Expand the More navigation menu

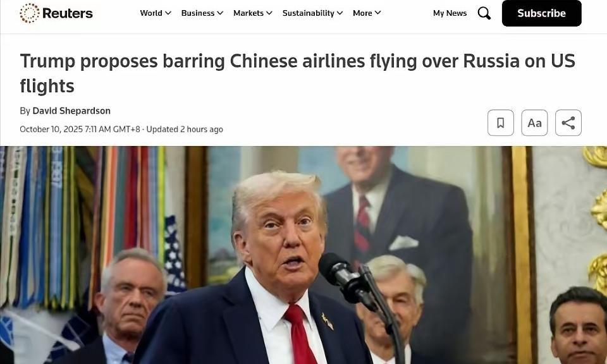(367, 13)
